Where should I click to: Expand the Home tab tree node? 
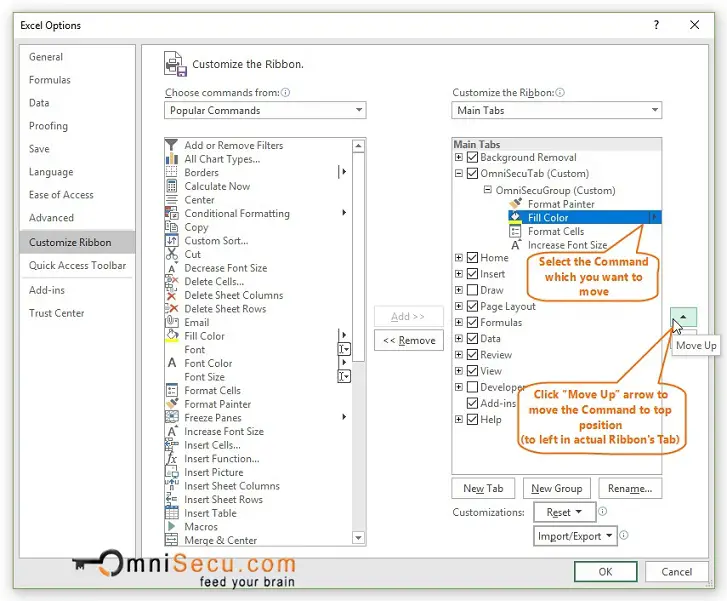click(459, 257)
